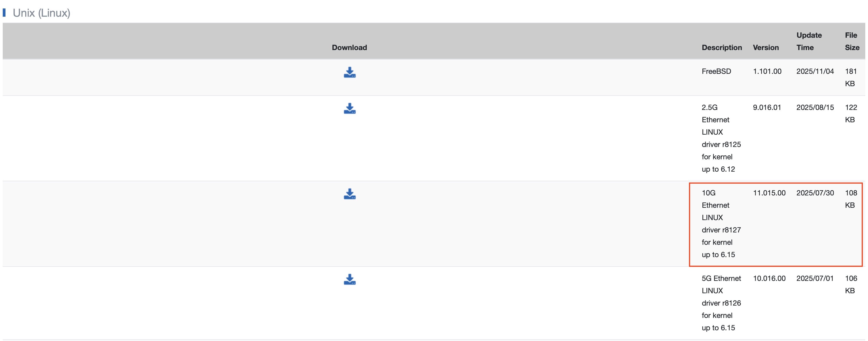
Task: Click the Description column header
Action: (721, 48)
